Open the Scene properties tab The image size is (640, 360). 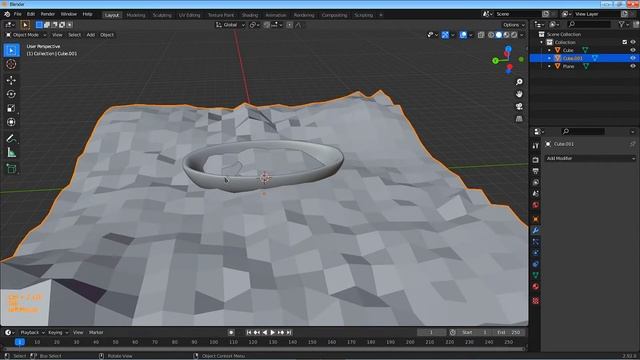click(536, 193)
